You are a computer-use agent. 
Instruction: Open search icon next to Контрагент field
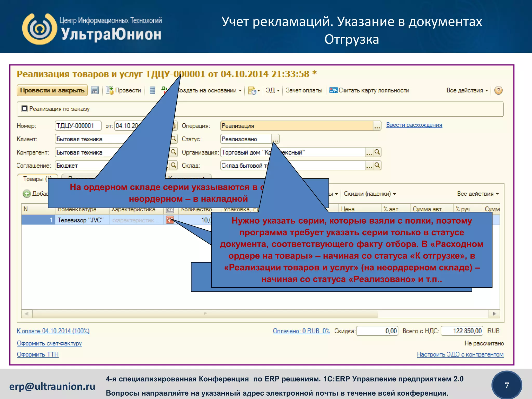tap(174, 152)
